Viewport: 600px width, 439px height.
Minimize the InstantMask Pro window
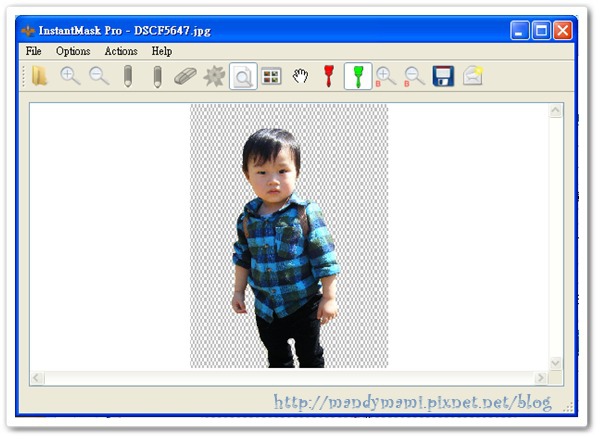pos(520,30)
